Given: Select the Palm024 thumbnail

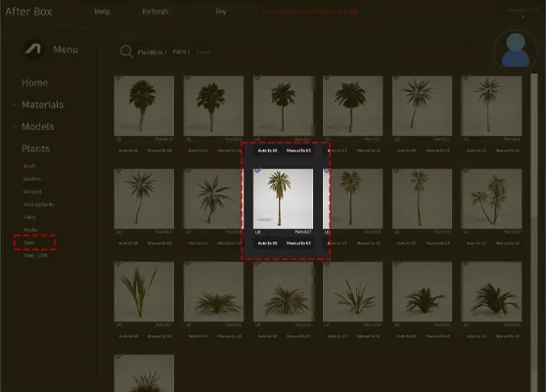Looking at the screenshot, I should (x=491, y=107).
